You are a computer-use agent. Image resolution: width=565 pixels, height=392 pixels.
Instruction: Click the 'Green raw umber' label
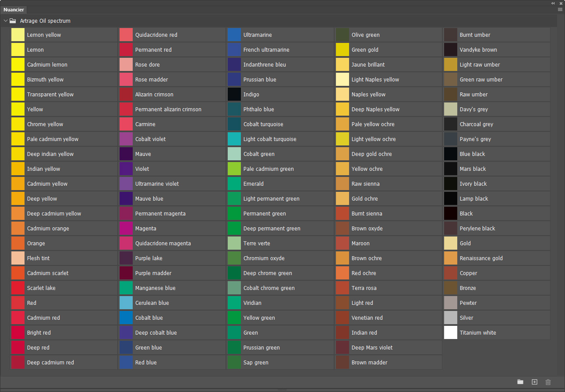click(481, 80)
